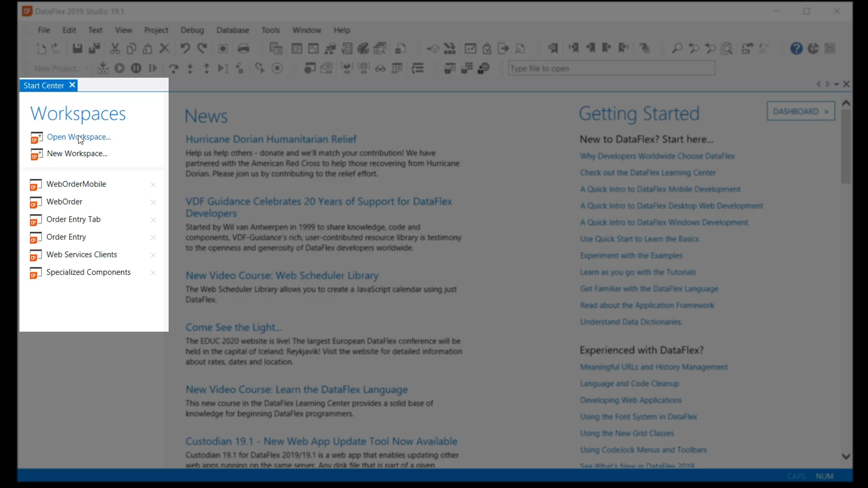Click the Find magnifying glass icon
Screen dimensions: 868x488
(x=677, y=48)
